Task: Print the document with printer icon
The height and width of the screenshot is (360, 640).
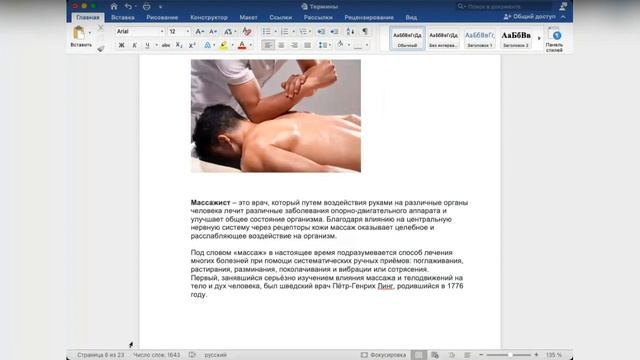Action: (147, 7)
